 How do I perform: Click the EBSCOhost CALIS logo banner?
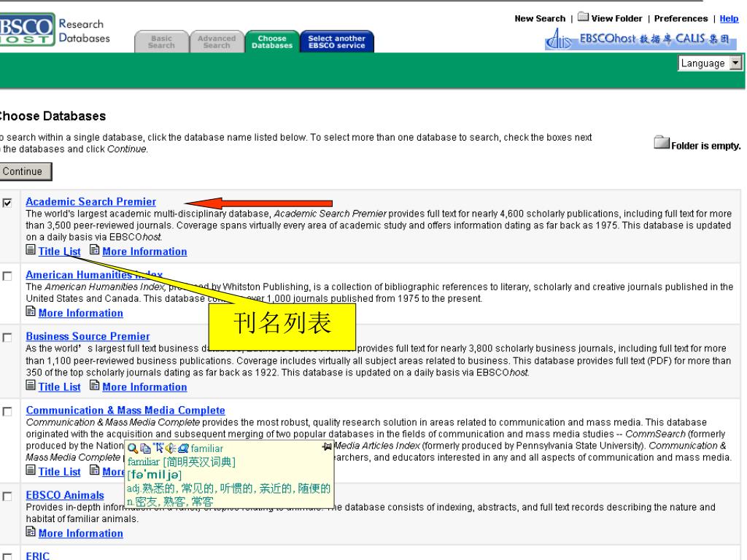[x=640, y=39]
